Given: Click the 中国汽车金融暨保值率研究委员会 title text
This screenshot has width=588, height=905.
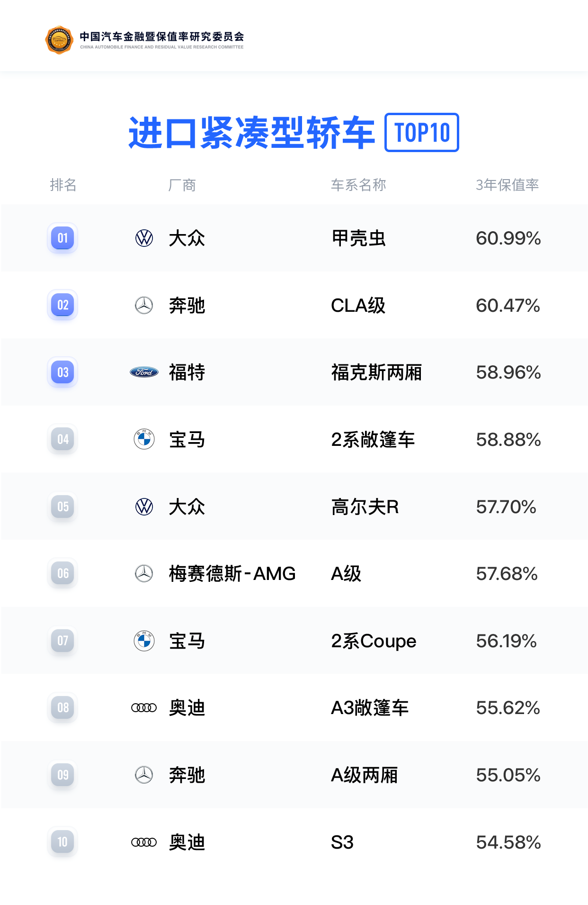Looking at the screenshot, I should click(x=162, y=36).
